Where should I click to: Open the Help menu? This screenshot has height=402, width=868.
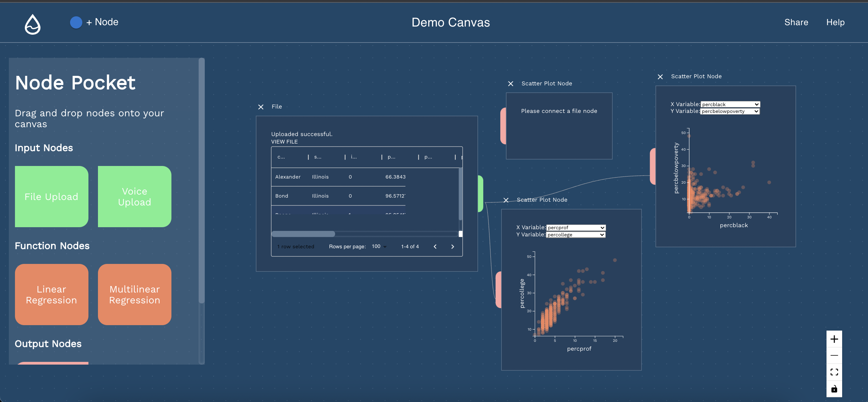[835, 22]
